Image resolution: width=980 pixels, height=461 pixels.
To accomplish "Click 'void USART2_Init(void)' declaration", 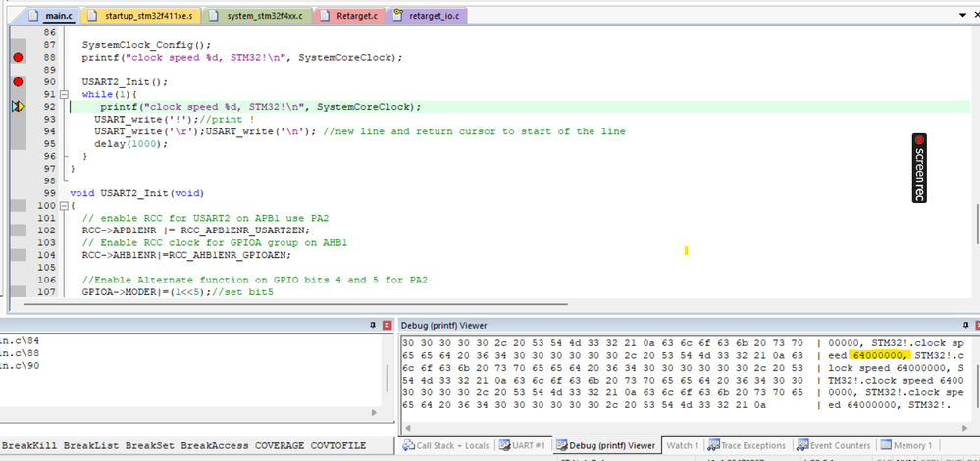I will pos(137,193).
